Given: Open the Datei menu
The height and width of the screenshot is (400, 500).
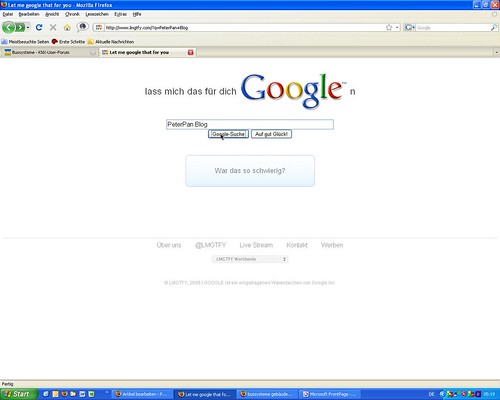Looking at the screenshot, I should (x=8, y=14).
